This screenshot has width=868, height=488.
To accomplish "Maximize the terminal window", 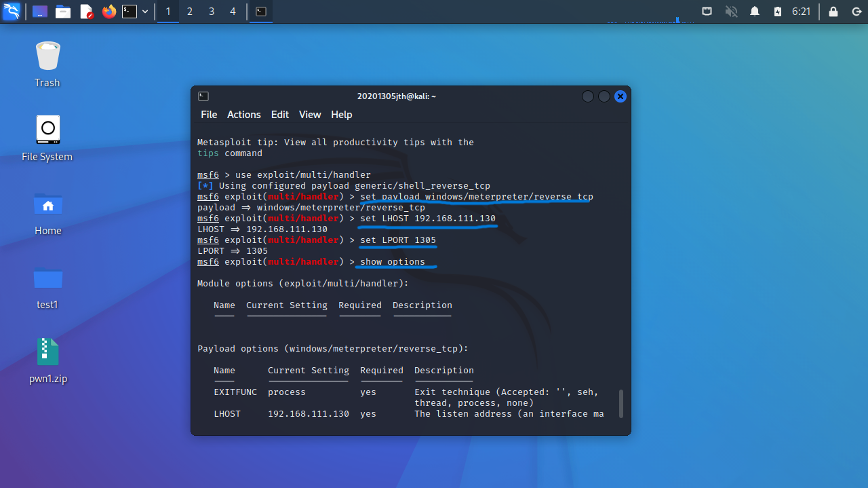I will coord(604,96).
